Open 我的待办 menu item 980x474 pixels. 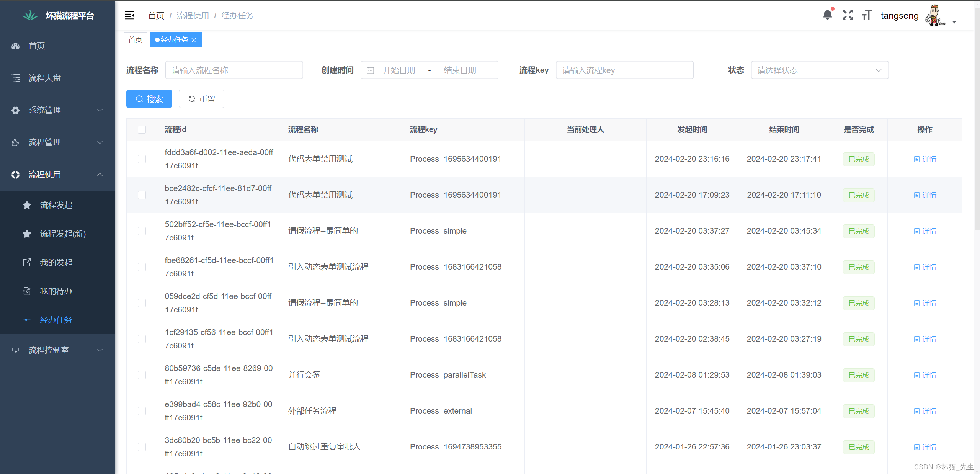(56, 291)
